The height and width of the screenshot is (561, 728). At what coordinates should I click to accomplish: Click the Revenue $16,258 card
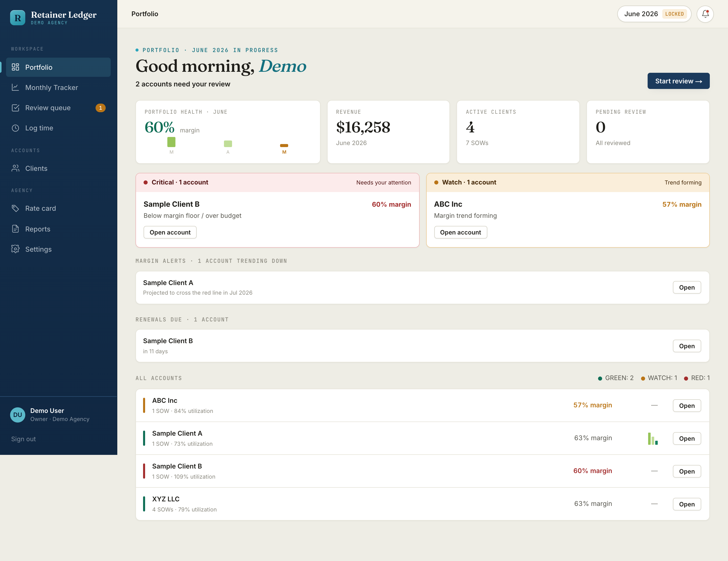388,132
